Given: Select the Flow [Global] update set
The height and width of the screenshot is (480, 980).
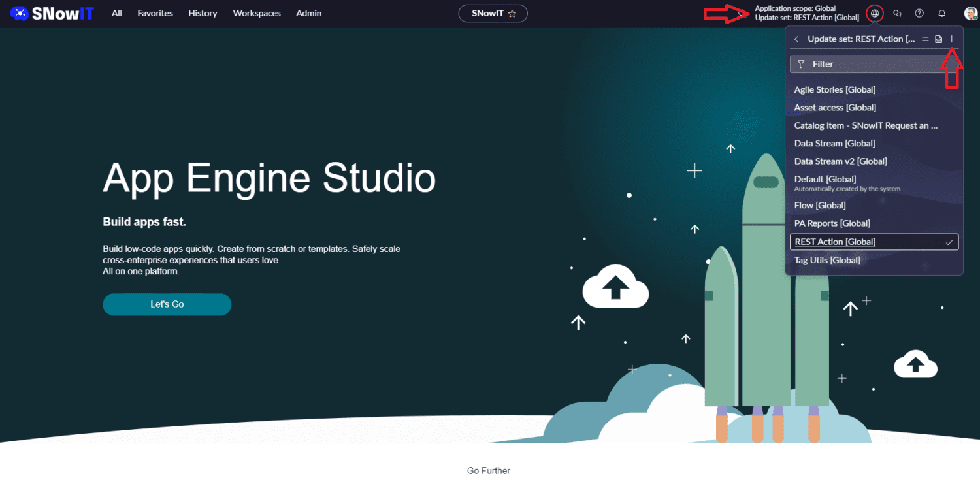Looking at the screenshot, I should click(x=820, y=205).
